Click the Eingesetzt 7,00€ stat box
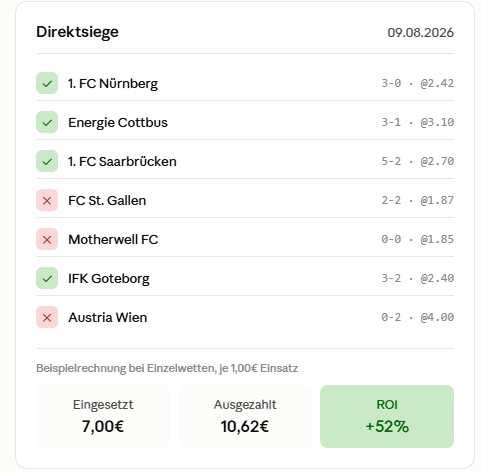The image size is (481, 472). [103, 416]
